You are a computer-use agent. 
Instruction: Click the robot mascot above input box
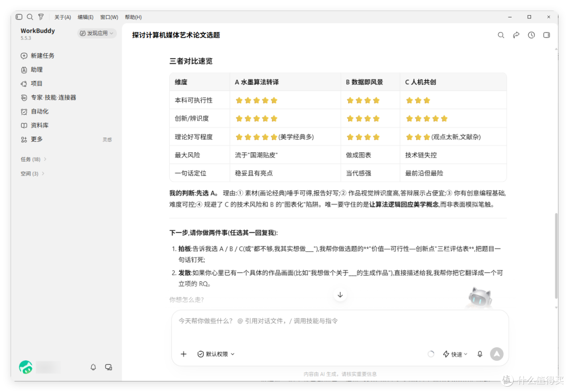(480, 298)
